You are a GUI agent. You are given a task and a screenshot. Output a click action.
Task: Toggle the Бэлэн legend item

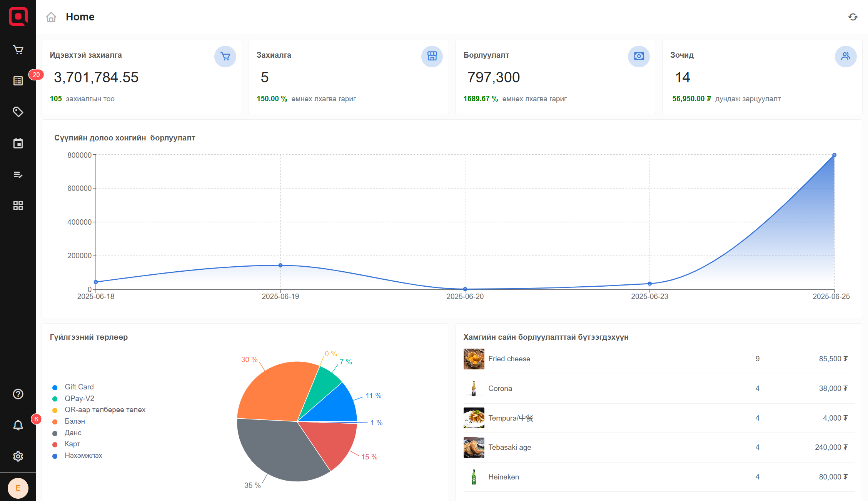tap(75, 421)
